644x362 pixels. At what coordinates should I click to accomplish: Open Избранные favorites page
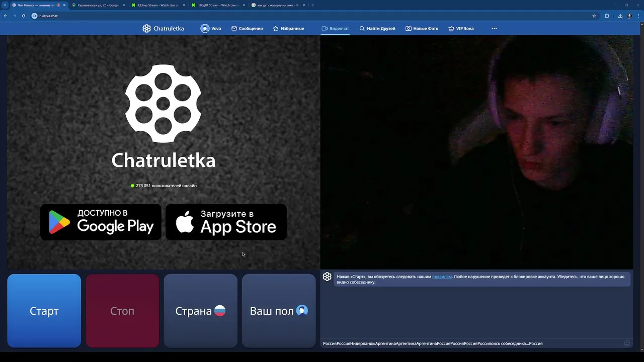pyautogui.click(x=288, y=29)
